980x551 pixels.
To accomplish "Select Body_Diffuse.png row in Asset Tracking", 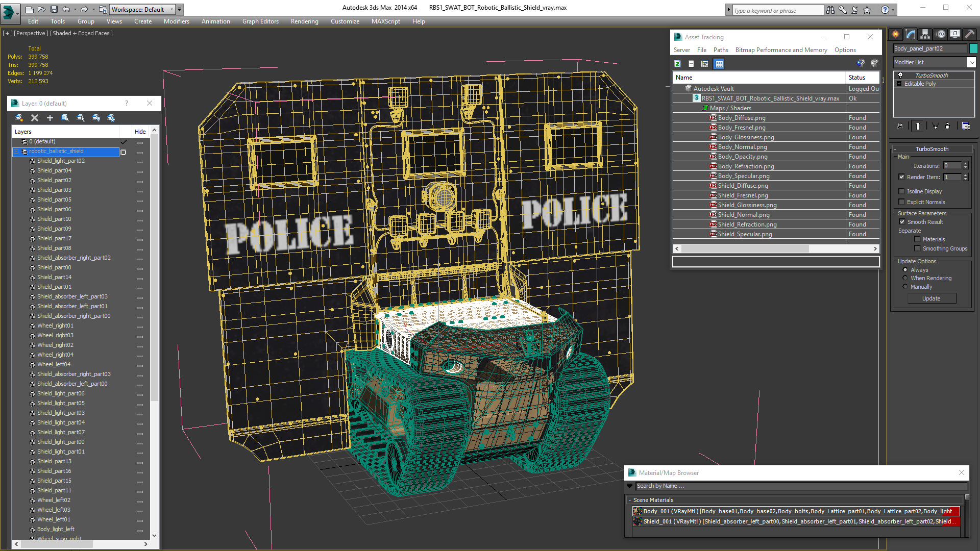I will [776, 118].
